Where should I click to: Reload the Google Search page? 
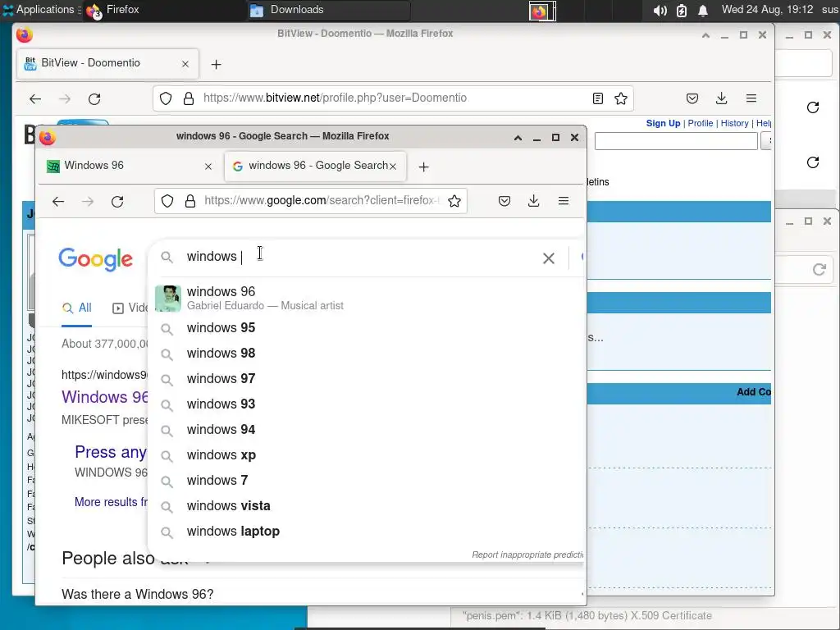tap(117, 202)
